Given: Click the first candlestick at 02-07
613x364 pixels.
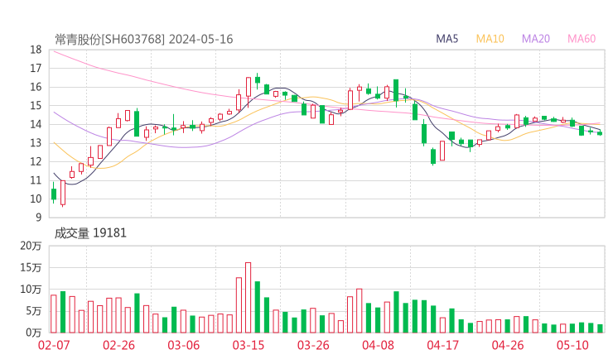Looking at the screenshot, I should click(x=54, y=193).
